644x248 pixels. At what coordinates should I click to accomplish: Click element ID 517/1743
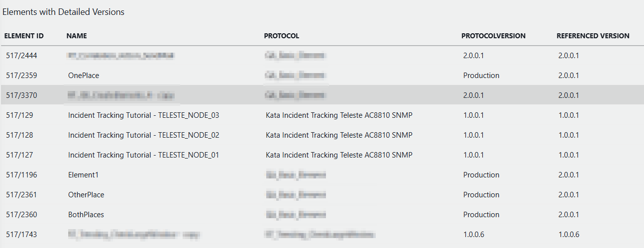[x=21, y=235]
